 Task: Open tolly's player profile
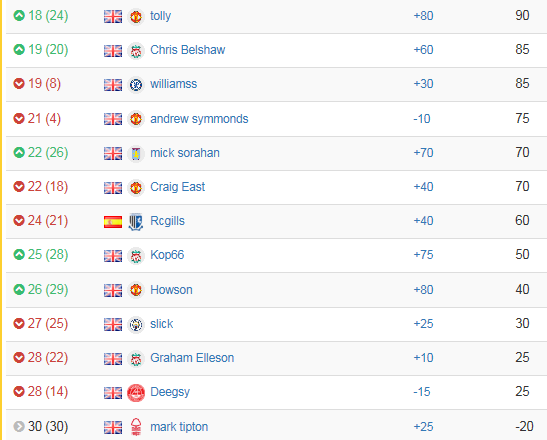point(160,16)
